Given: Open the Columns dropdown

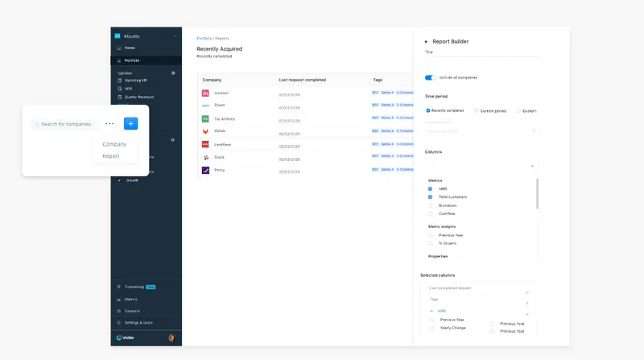Looking at the screenshot, I should pyautogui.click(x=481, y=166).
